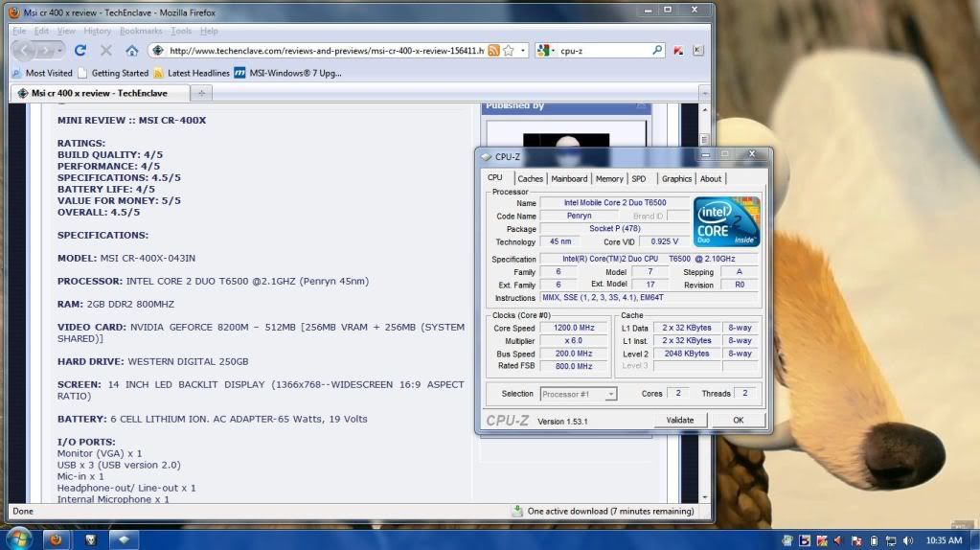Screen dimensions: 980x550
Task: Click the Validate button in CPU-Z
Action: (680, 420)
